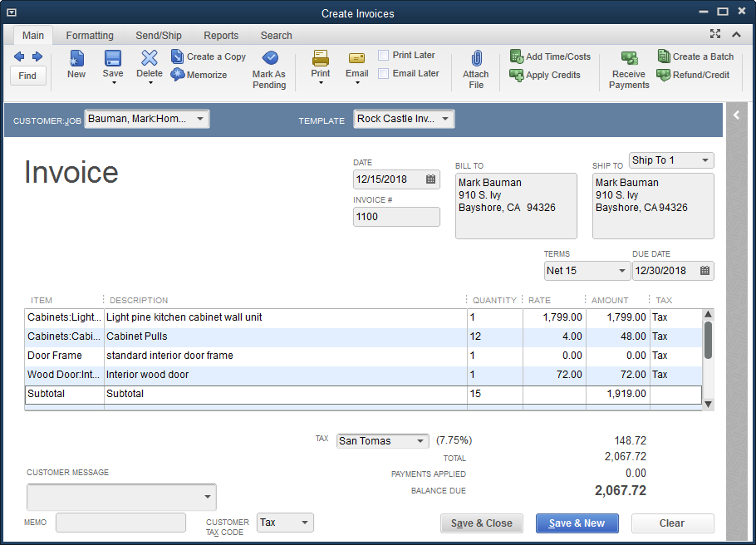Click the Ship To address box
756x545 pixels.
click(653, 206)
